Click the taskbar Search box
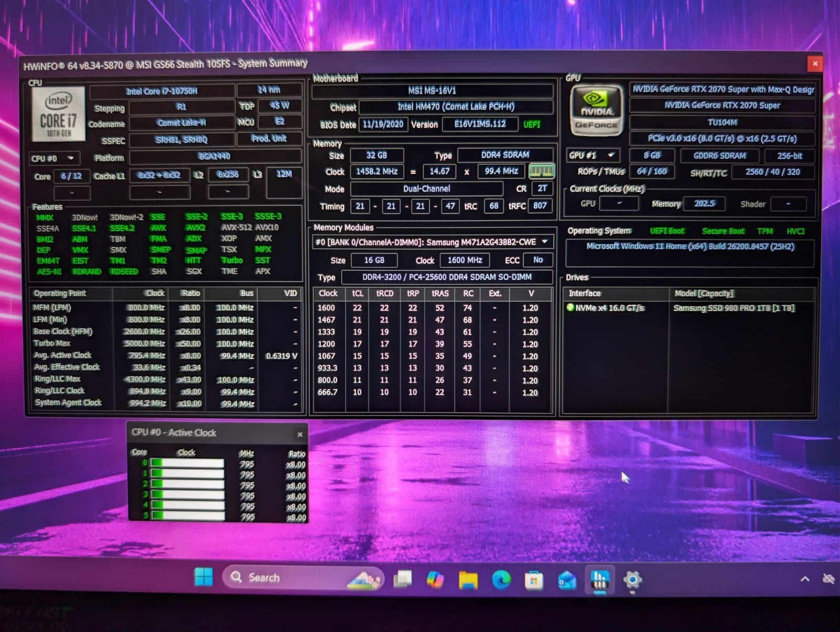840x632 pixels. tap(303, 577)
